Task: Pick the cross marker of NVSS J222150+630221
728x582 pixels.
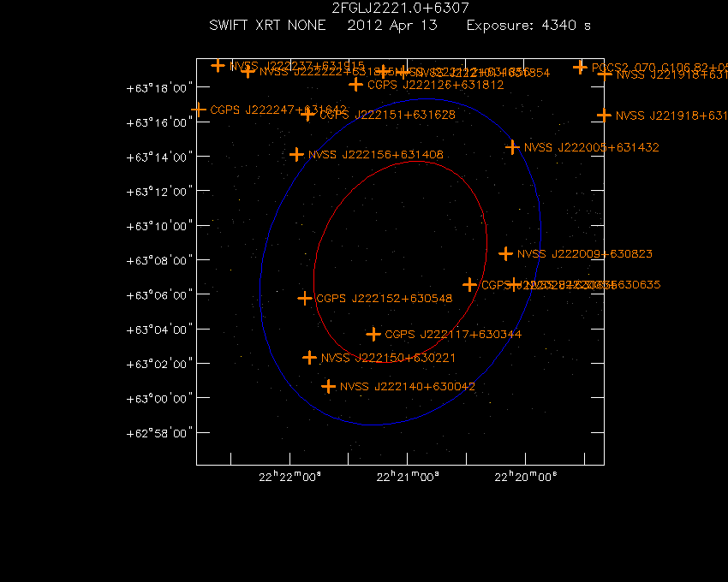Action: click(309, 358)
